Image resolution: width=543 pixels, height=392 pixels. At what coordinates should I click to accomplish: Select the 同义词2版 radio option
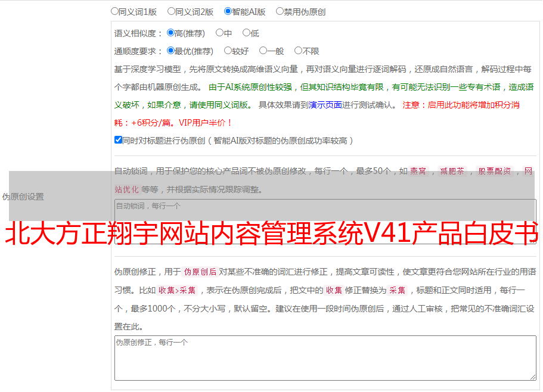point(171,11)
